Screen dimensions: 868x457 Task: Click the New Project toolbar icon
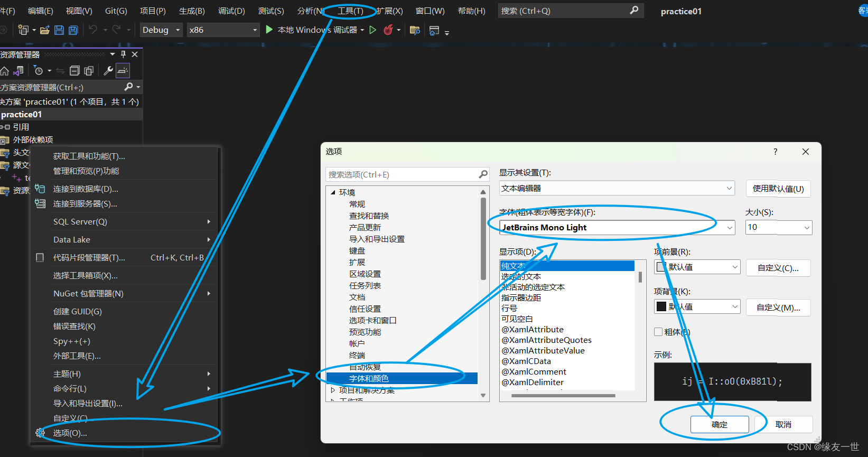[x=23, y=30]
